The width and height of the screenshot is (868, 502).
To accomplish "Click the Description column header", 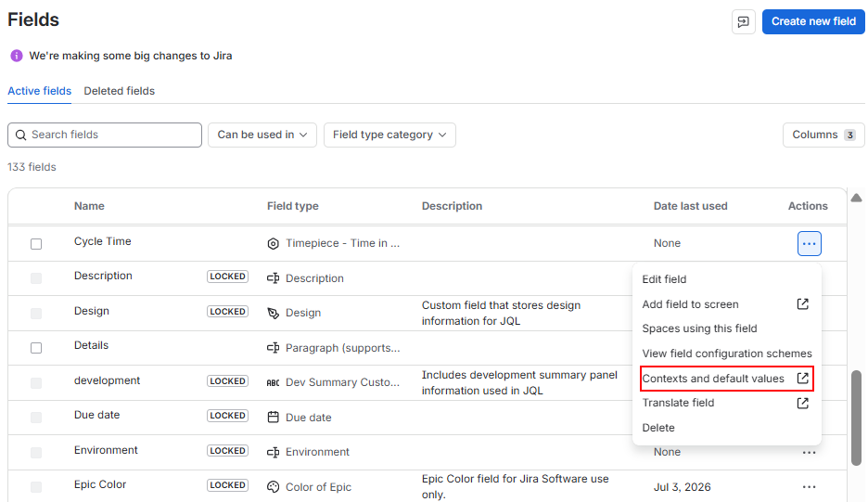I will [x=452, y=206].
